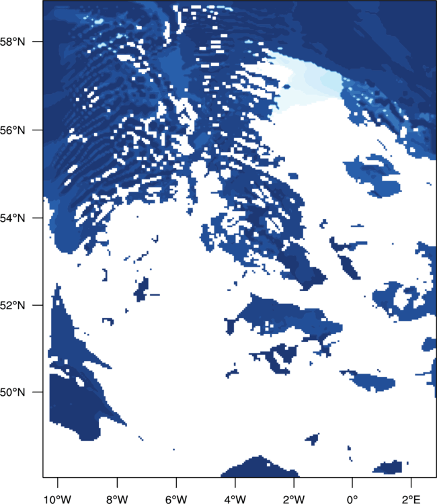This screenshot has height=504, width=437.
Task: Click the 58°N latitude axis label
Action: coord(12,42)
